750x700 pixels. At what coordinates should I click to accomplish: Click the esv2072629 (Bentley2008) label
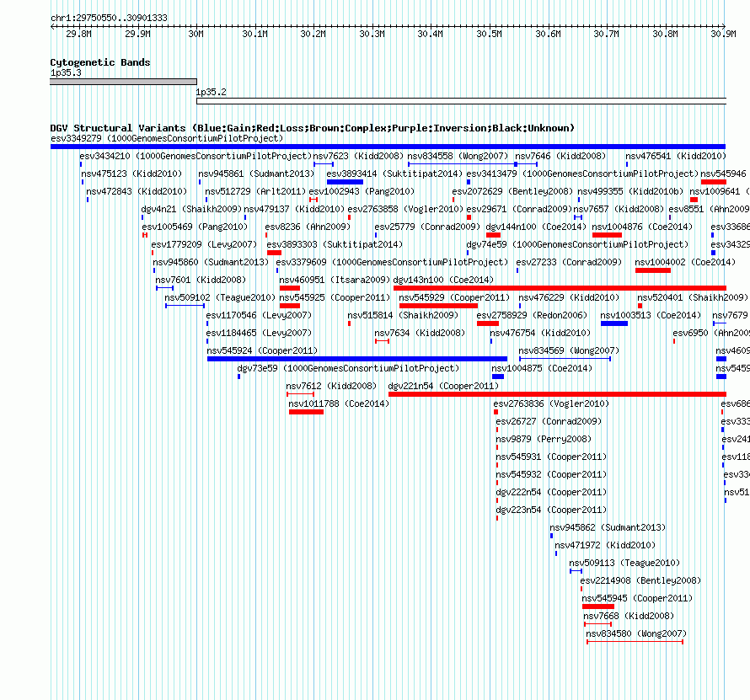tap(512, 191)
